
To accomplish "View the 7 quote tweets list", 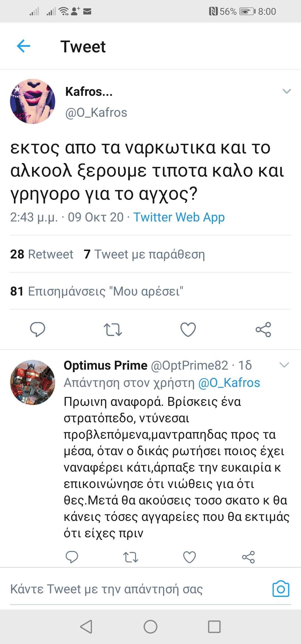I will 144,254.
